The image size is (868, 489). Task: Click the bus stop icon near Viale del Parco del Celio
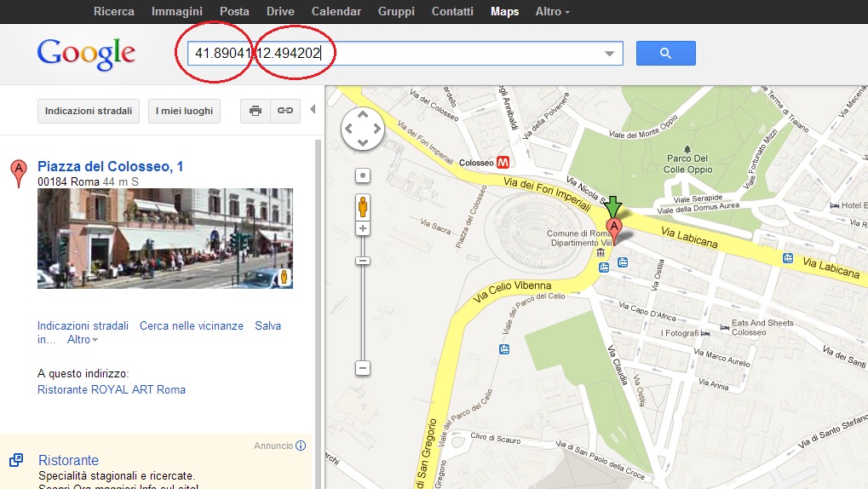point(504,349)
